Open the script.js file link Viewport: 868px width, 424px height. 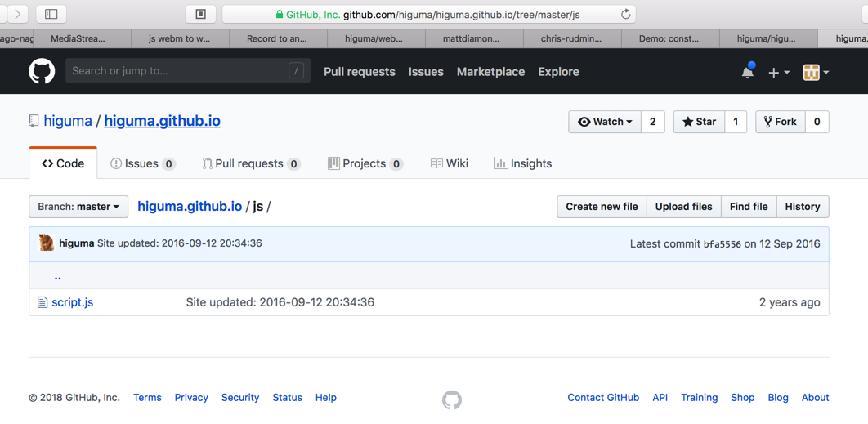pyautogui.click(x=73, y=302)
